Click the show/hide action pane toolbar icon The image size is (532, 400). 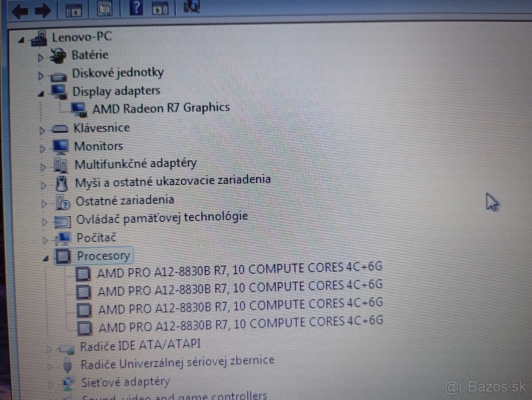[x=160, y=8]
